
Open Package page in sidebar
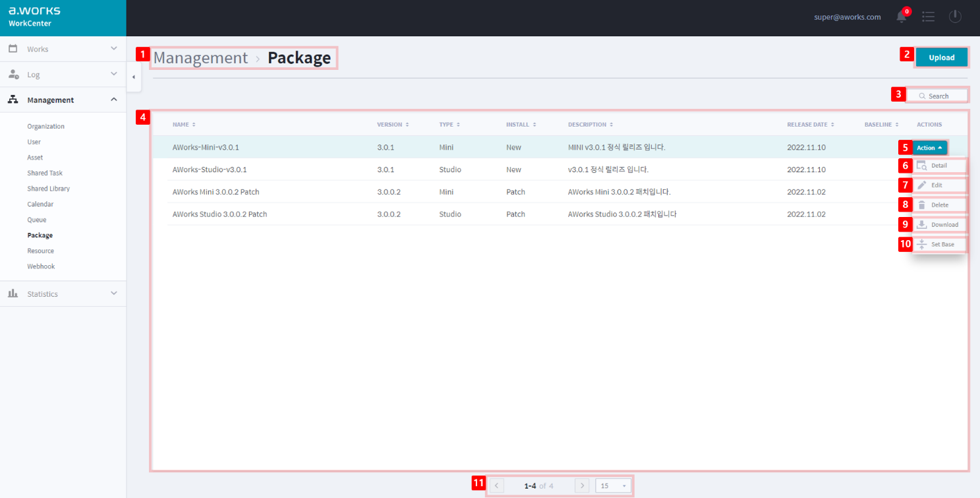pos(40,235)
